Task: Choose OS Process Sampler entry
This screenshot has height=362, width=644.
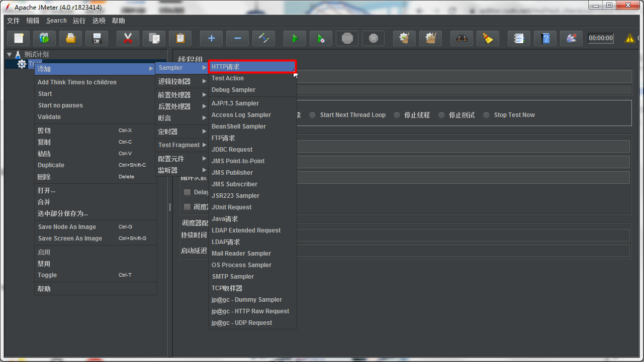Action: (252, 265)
